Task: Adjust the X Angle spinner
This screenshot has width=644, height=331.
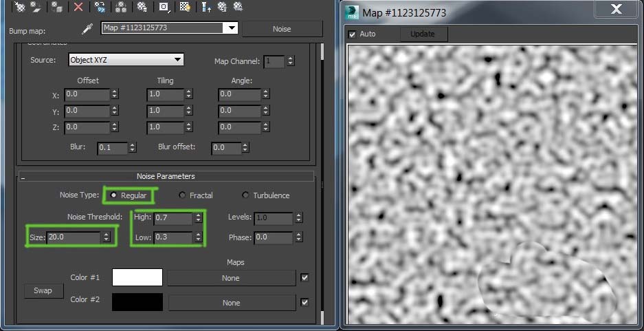Action: tap(265, 94)
